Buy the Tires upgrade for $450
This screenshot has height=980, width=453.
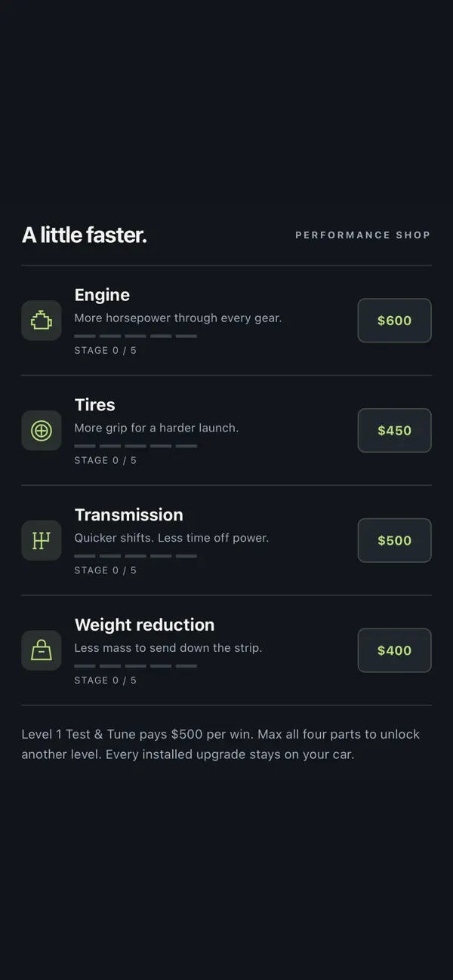[394, 431]
